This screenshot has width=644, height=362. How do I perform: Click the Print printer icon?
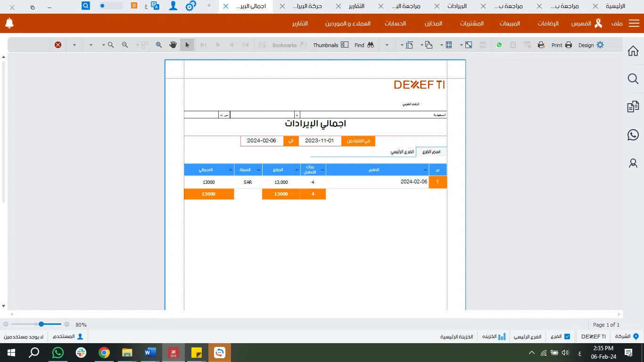(x=569, y=45)
